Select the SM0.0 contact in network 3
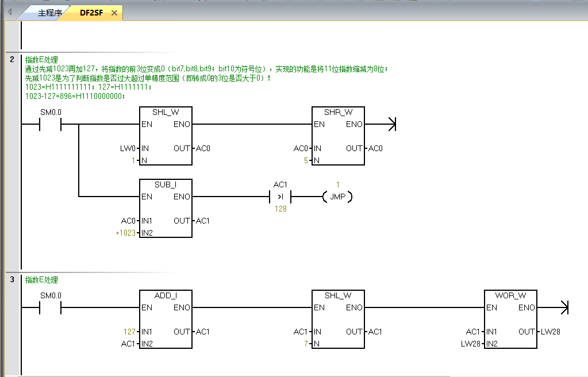Viewport: 588px width, 377px height. coord(50,307)
